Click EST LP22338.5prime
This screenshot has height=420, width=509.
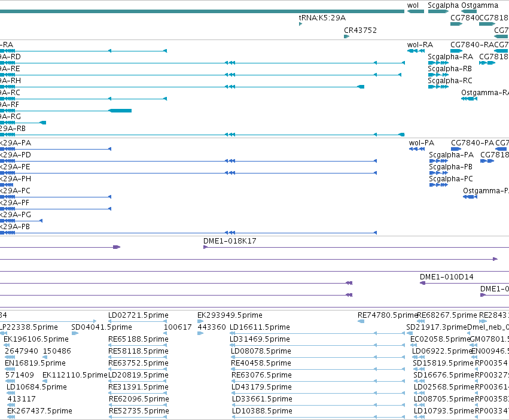29,327
